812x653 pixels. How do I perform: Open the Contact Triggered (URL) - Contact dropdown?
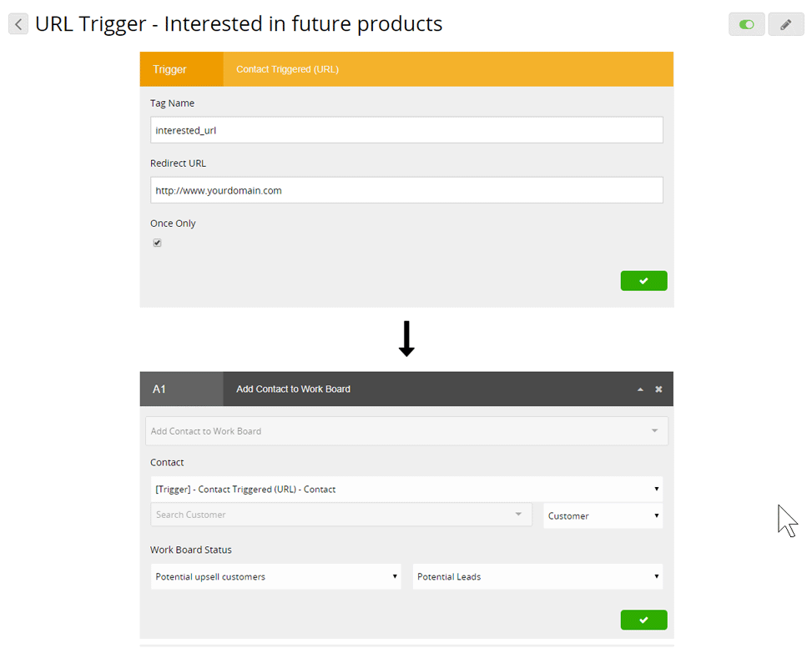pyautogui.click(x=406, y=489)
